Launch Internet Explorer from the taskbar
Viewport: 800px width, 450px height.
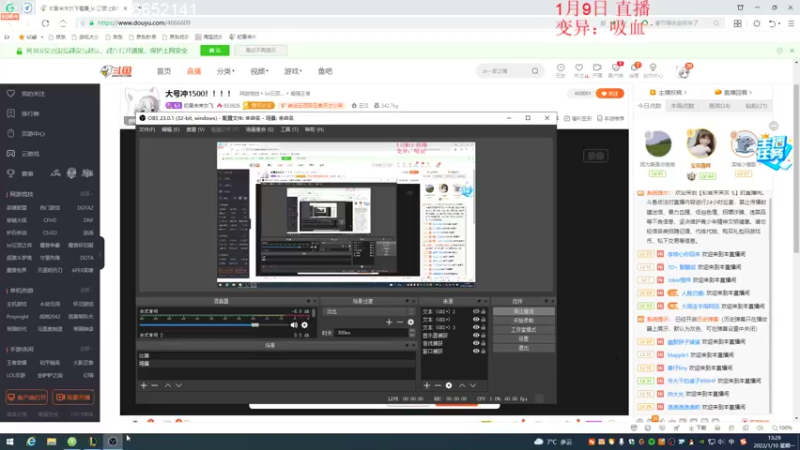pos(31,441)
